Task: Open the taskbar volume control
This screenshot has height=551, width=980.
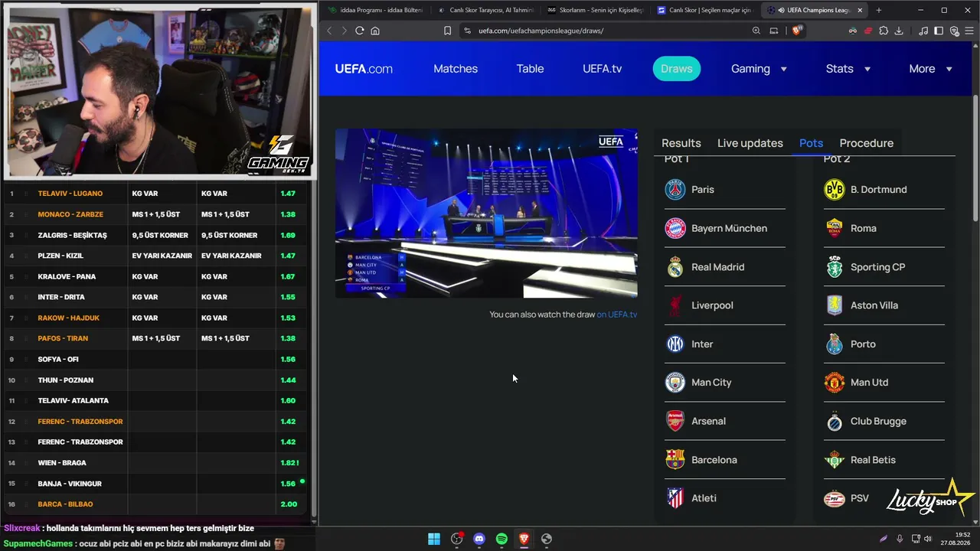Action: [x=928, y=539]
